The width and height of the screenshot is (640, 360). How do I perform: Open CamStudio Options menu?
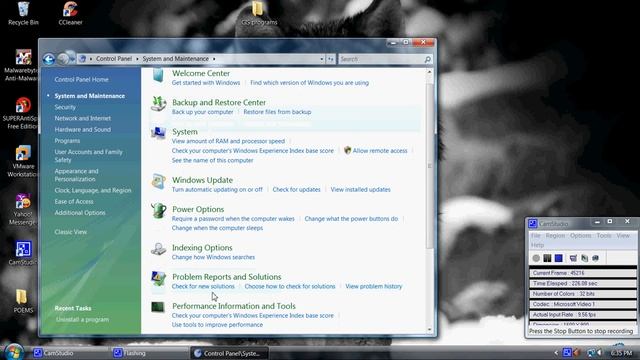point(581,236)
